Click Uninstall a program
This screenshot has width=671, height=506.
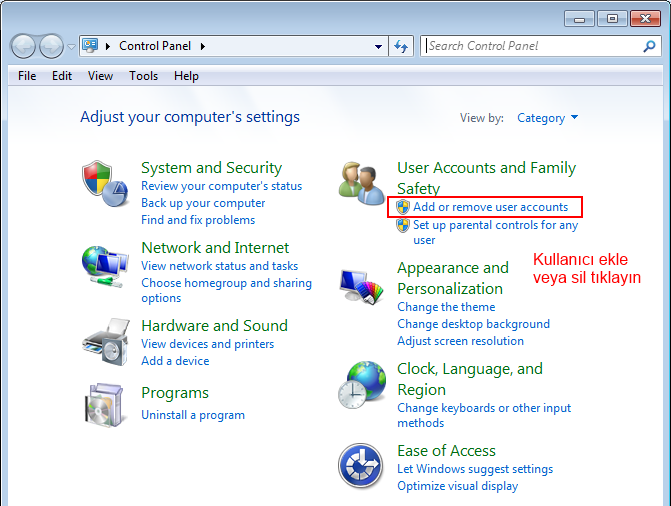pyautogui.click(x=193, y=415)
